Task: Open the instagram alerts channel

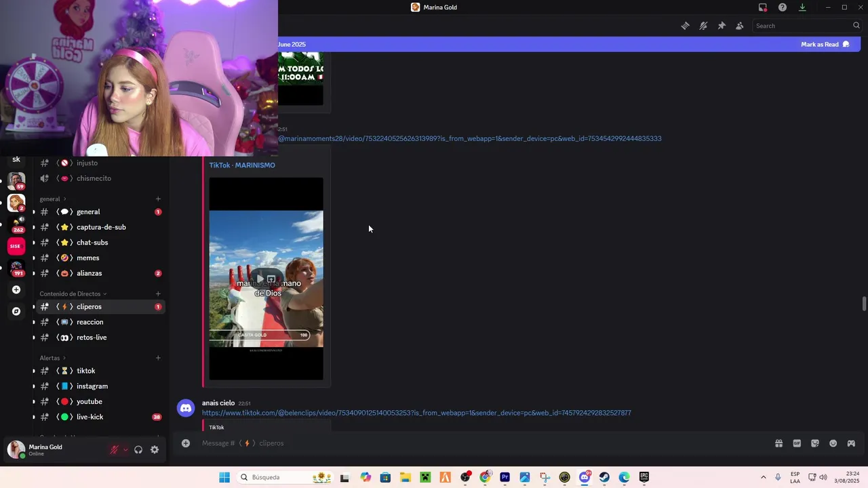Action: coord(100,386)
